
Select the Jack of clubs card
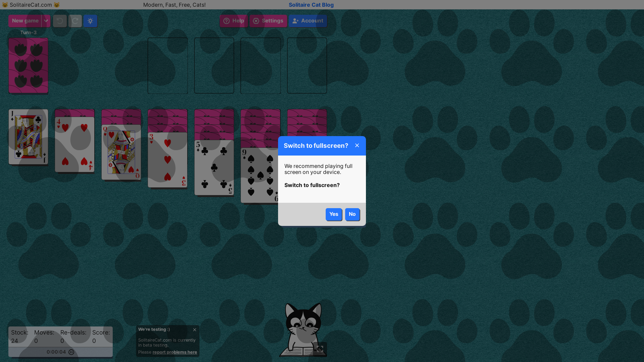tap(28, 137)
